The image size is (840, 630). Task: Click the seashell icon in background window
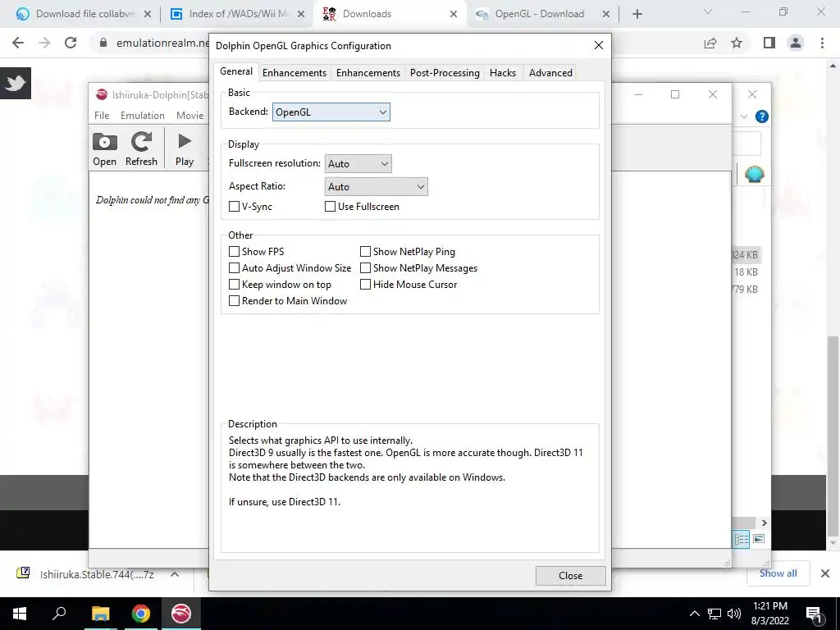click(x=755, y=174)
